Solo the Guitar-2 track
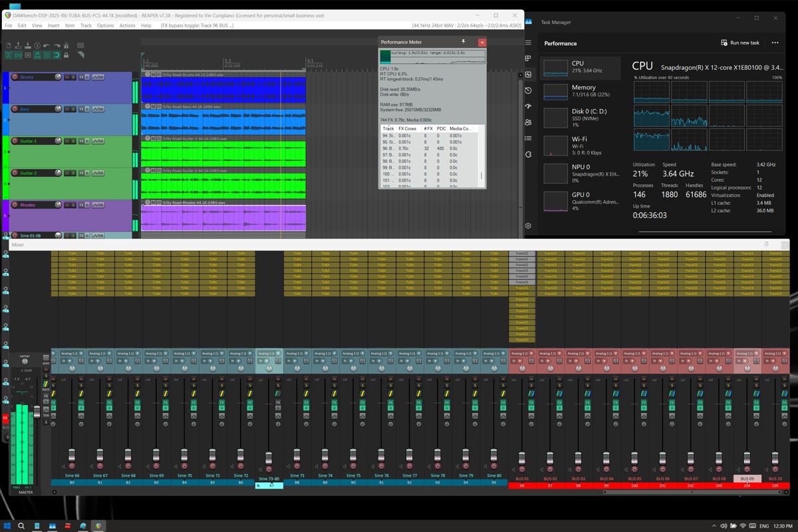Image resolution: width=798 pixels, height=532 pixels. pyautogui.click(x=72, y=173)
